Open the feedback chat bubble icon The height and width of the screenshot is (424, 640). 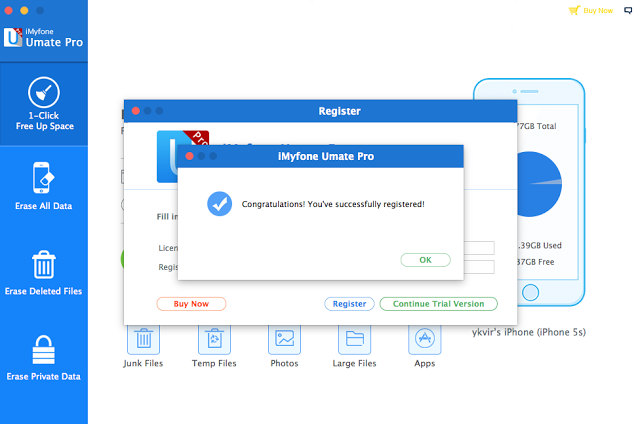click(x=628, y=10)
